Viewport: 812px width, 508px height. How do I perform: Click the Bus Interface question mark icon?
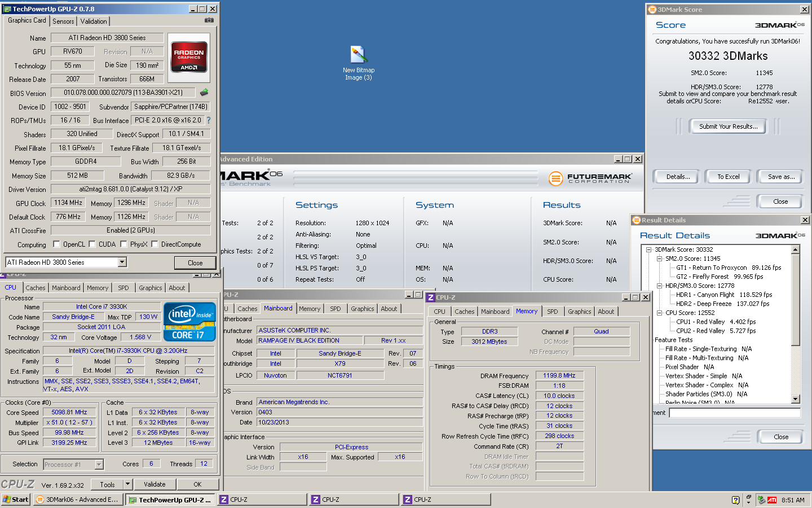(x=209, y=120)
